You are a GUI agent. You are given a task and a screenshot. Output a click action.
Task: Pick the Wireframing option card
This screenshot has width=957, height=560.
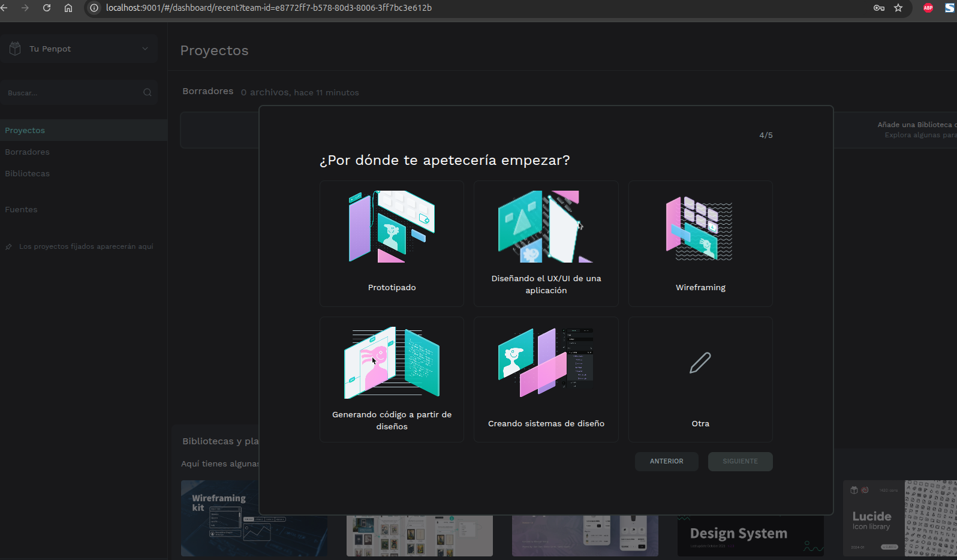700,243
